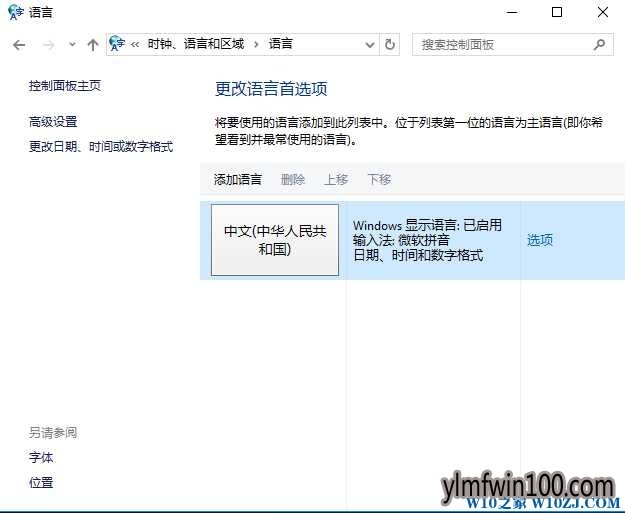The height and width of the screenshot is (513, 625).
Task: Click the 语言 breadcrumb item
Action: pos(281,44)
